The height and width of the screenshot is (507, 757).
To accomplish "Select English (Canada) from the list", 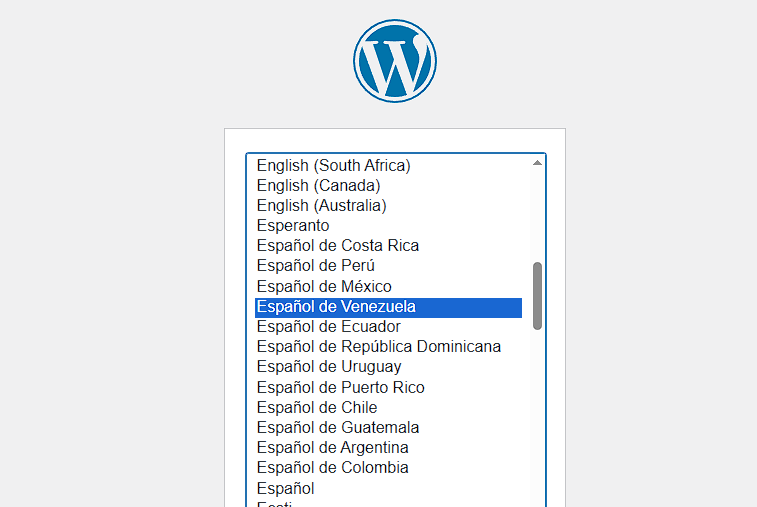I will tap(318, 185).
